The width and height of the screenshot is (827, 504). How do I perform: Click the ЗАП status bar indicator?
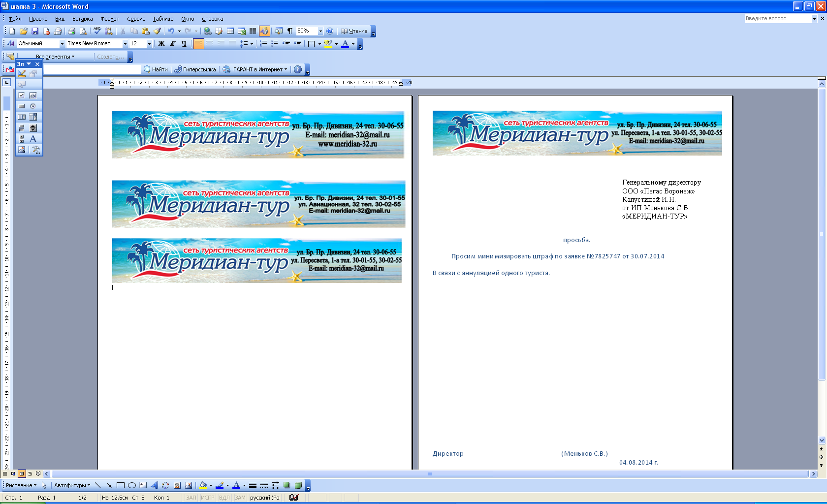(191, 498)
